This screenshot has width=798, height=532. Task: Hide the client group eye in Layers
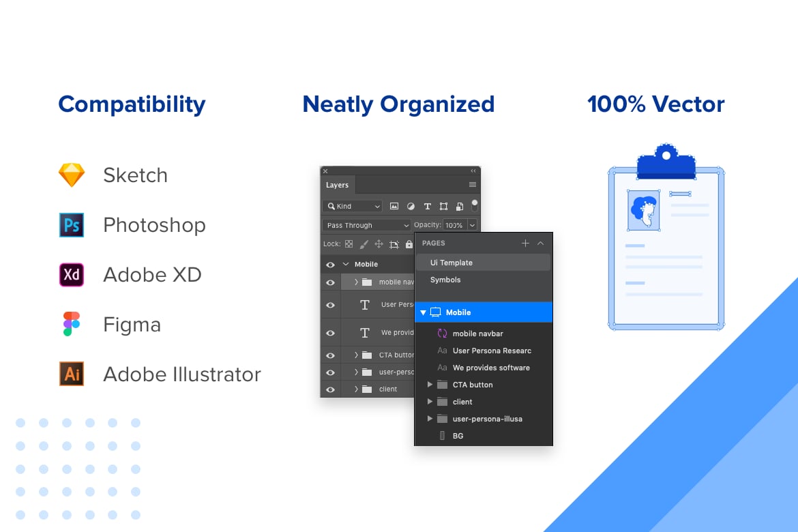click(x=330, y=389)
